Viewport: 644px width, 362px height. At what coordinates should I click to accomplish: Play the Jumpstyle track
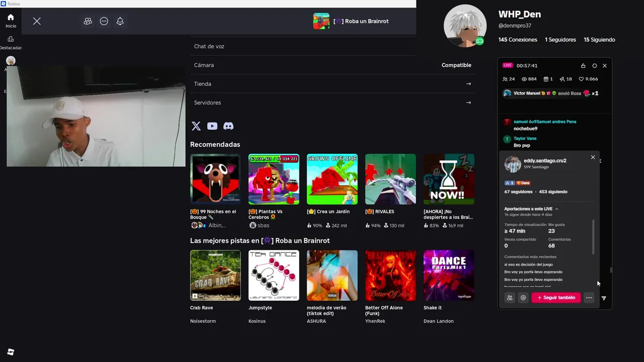point(274,275)
